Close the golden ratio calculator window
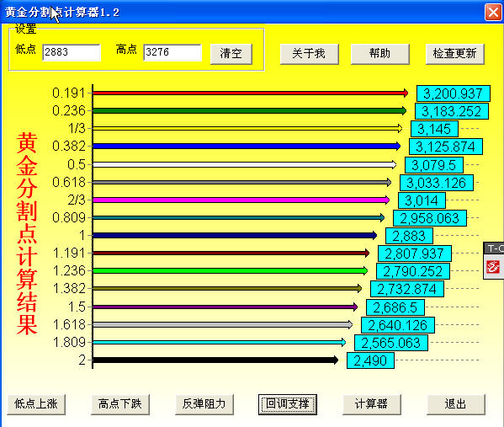Screen dimensions: 504x427 [493, 13]
